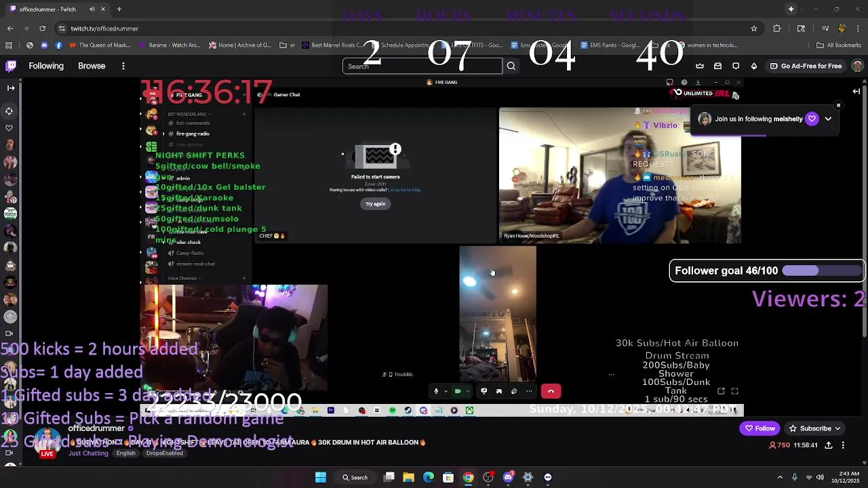
Task: Open the Twitch user avatar menu
Action: [x=857, y=66]
